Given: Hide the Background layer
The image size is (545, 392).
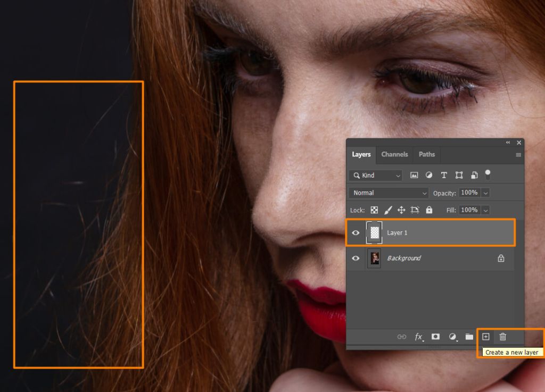Looking at the screenshot, I should click(x=356, y=258).
